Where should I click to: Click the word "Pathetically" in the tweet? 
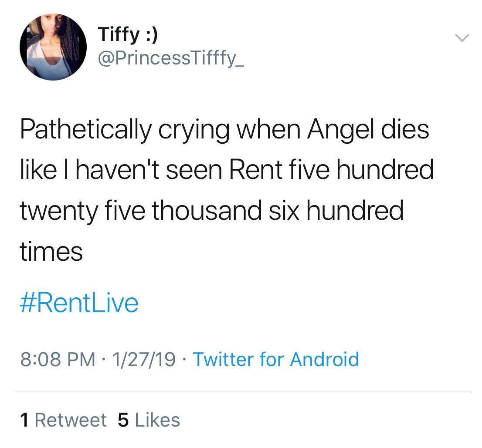pyautogui.click(x=86, y=129)
